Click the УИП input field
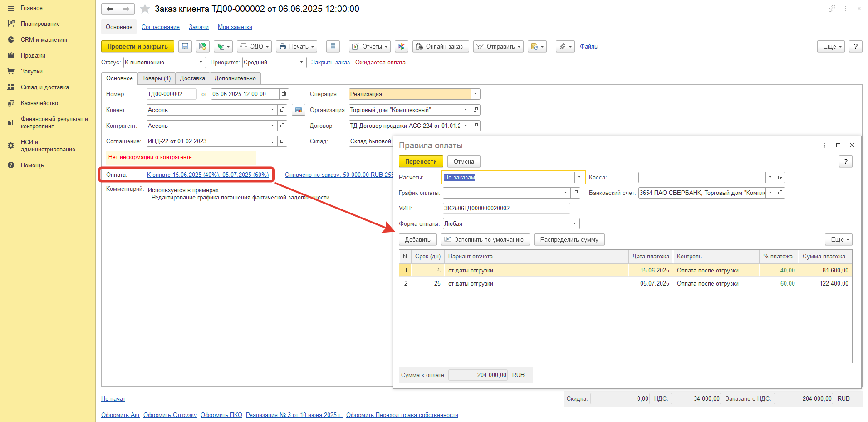Viewport: 868px width, 422px height. click(506, 208)
